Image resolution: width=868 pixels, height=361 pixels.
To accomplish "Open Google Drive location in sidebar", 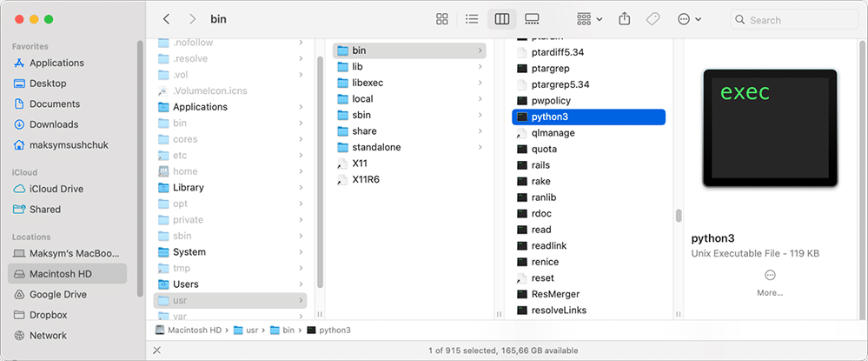I will click(57, 294).
